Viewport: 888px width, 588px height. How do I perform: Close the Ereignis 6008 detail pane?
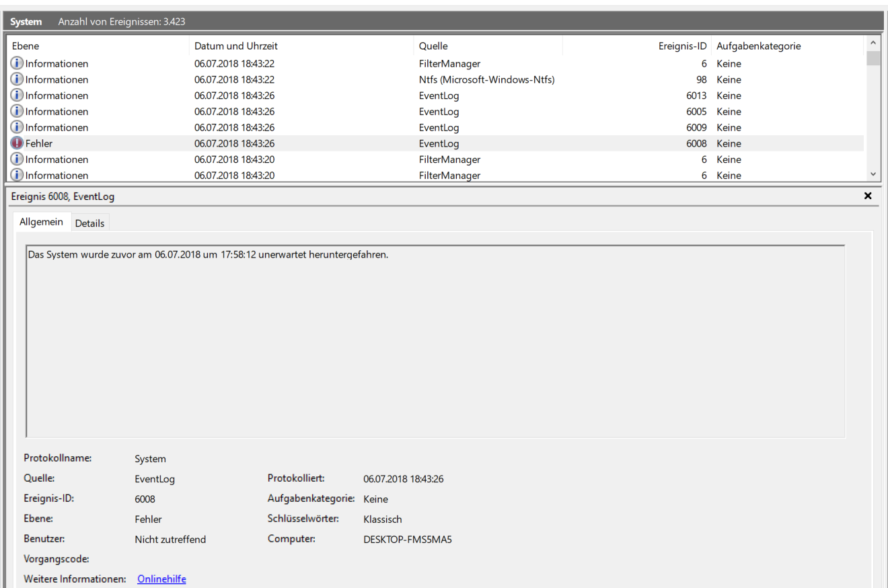(868, 196)
